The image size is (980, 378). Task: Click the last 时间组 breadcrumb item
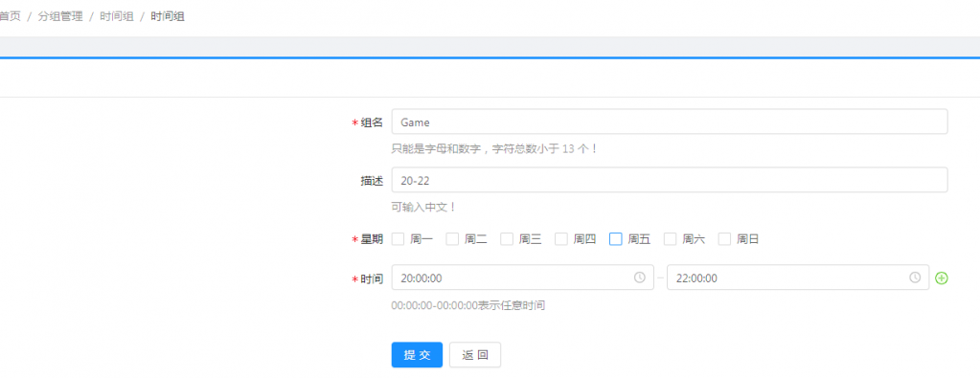[x=168, y=17]
